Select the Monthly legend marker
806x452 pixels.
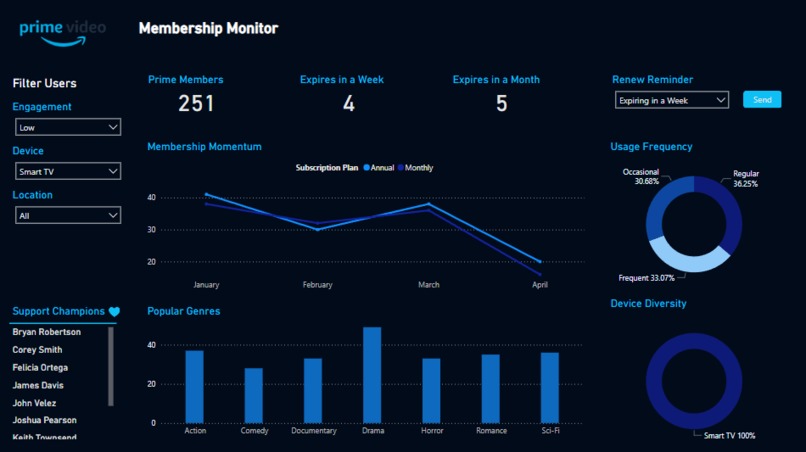click(401, 168)
